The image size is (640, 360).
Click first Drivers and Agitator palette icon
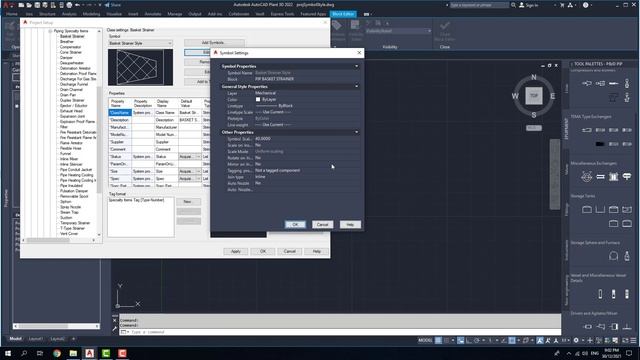pyautogui.click(x=587, y=327)
